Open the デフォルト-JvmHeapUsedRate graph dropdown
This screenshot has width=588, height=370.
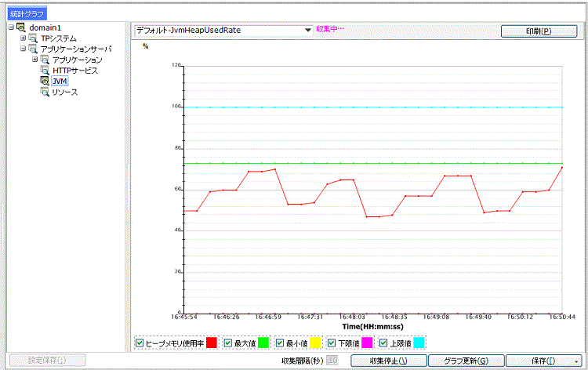[308, 31]
